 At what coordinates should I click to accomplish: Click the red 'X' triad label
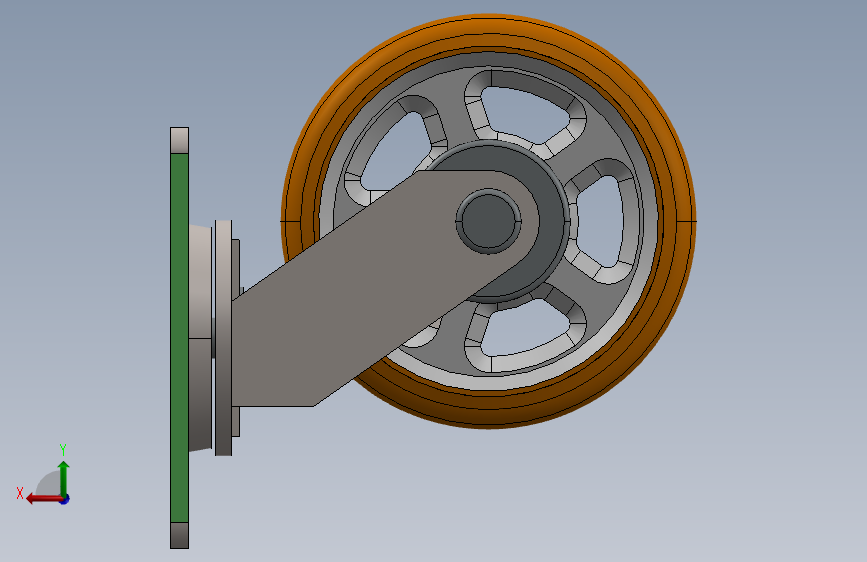pos(20,493)
